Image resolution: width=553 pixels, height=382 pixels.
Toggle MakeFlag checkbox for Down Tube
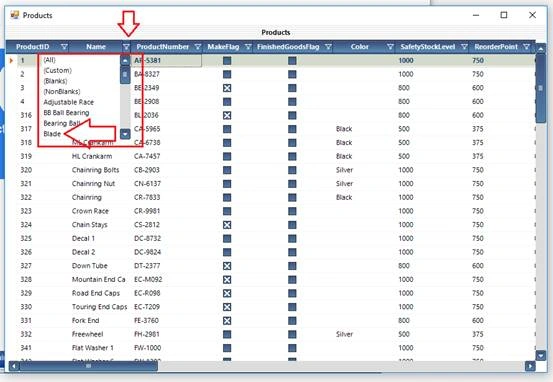[227, 266]
